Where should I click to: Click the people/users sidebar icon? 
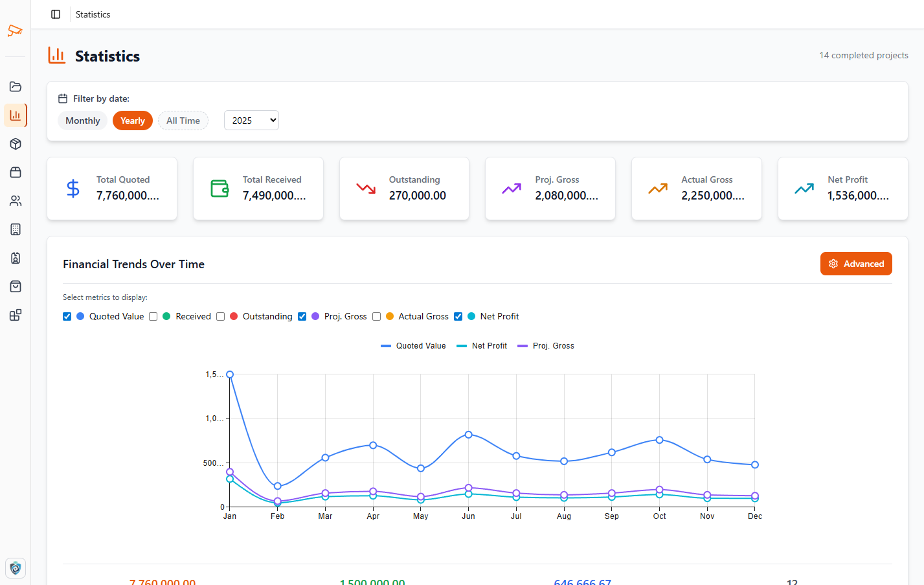click(x=16, y=201)
